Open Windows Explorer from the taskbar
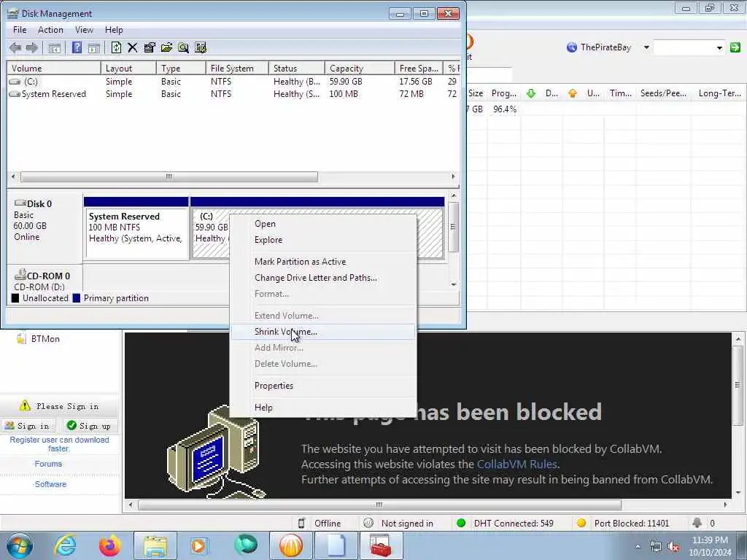This screenshot has width=747, height=560. [155, 545]
